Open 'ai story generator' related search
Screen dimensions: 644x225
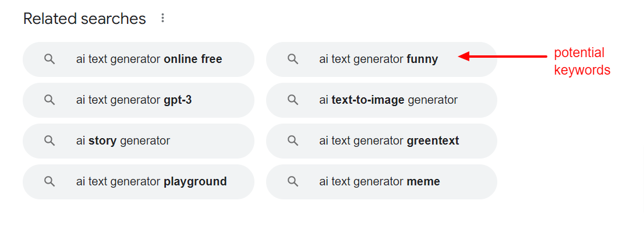tap(139, 140)
